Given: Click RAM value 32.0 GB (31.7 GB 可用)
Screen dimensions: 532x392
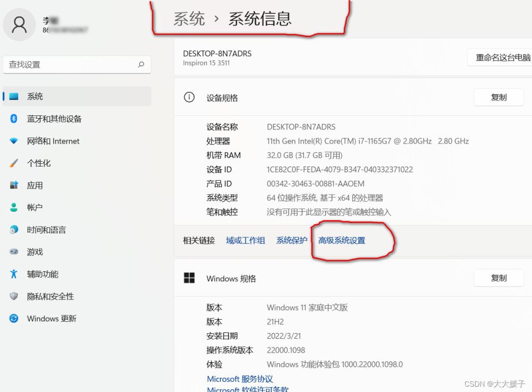Looking at the screenshot, I should (x=305, y=155).
